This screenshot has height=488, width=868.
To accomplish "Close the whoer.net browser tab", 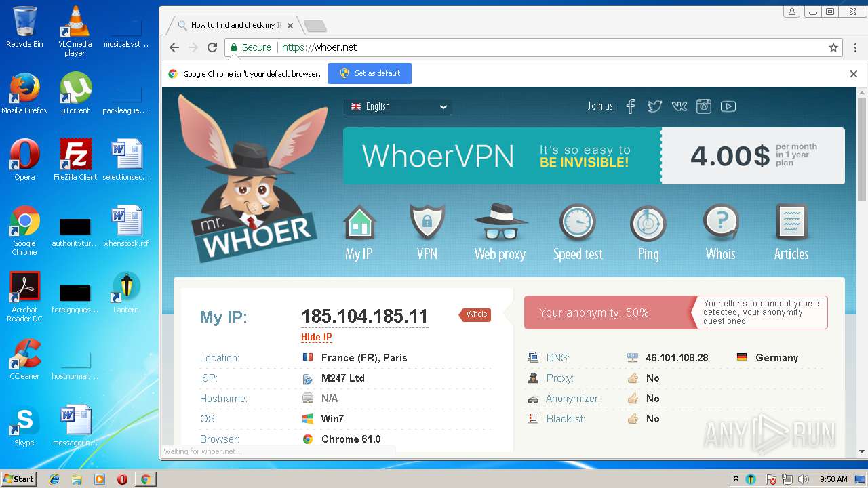I will [x=290, y=26].
